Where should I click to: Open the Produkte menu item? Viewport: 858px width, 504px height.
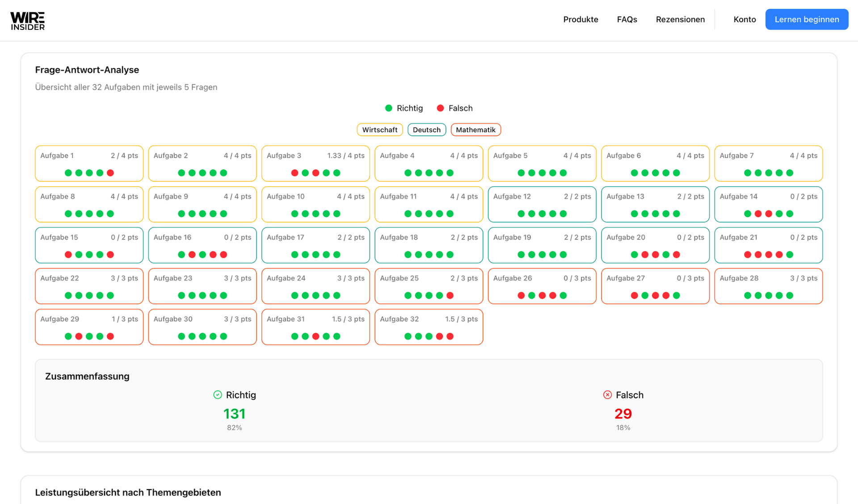[x=580, y=19]
